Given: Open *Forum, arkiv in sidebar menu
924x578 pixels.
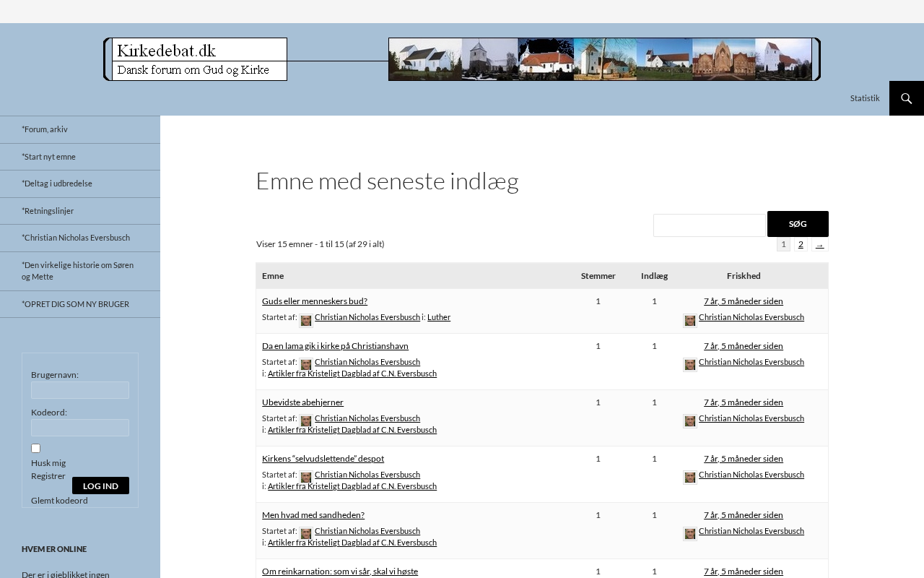Looking at the screenshot, I should 80,129.
